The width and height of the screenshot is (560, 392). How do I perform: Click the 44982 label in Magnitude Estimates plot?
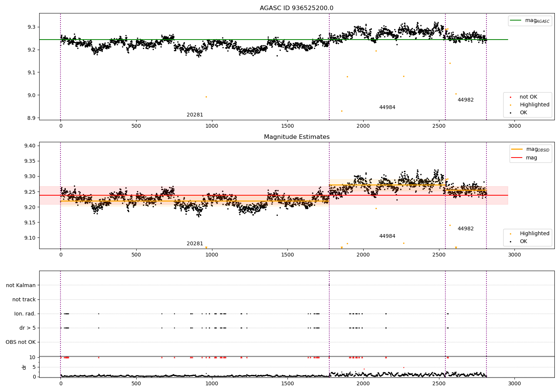pos(466,229)
